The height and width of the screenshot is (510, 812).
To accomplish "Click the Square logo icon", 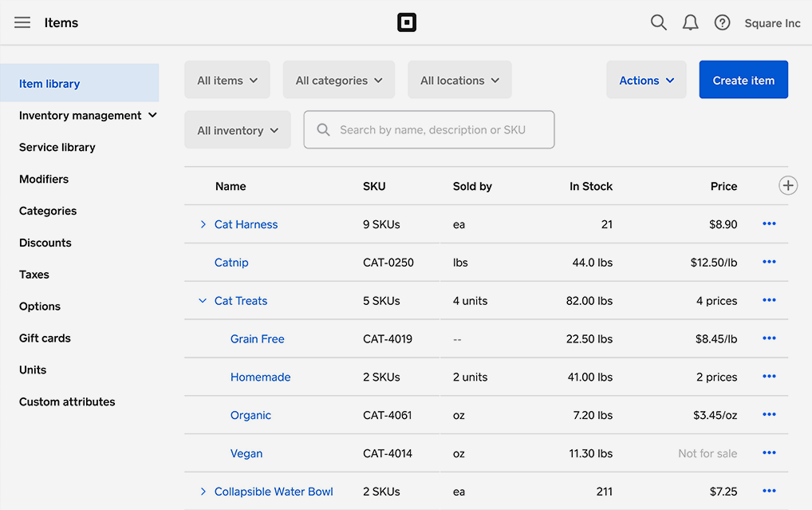I will (x=407, y=22).
